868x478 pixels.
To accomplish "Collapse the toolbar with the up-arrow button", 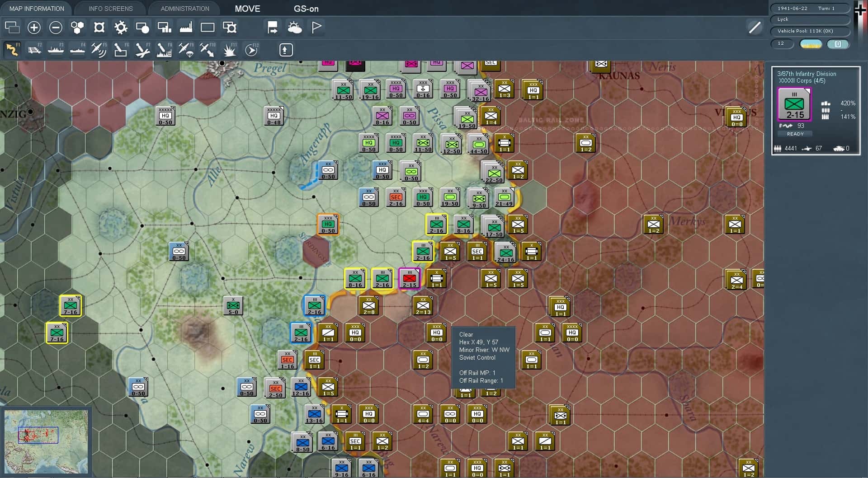I will tap(285, 50).
